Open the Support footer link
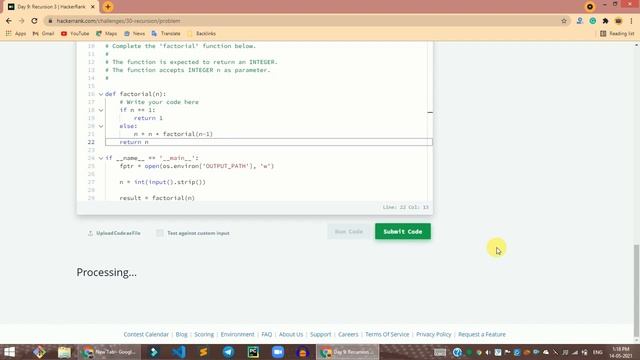 (x=321, y=334)
